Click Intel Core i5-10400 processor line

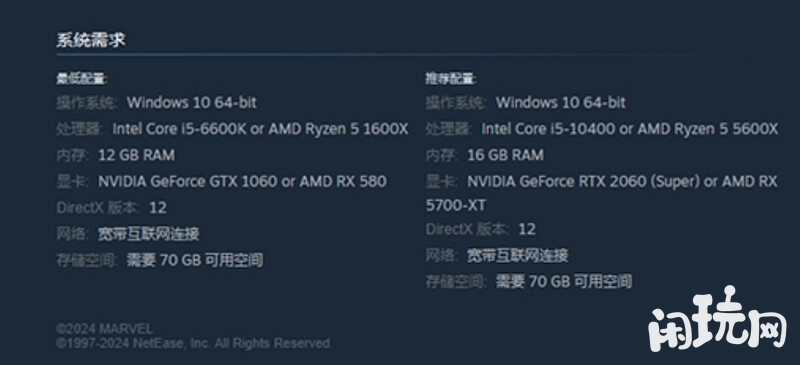click(x=602, y=129)
